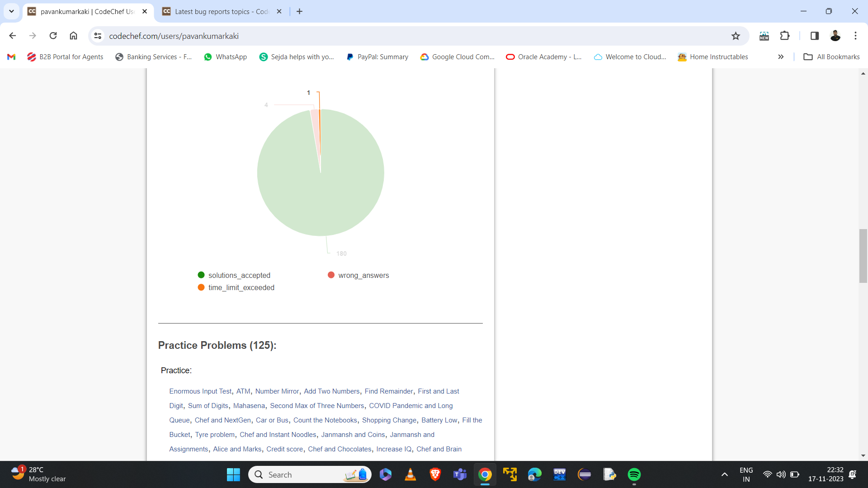Open the Extensions puzzle icon
The image size is (868, 488).
785,36
